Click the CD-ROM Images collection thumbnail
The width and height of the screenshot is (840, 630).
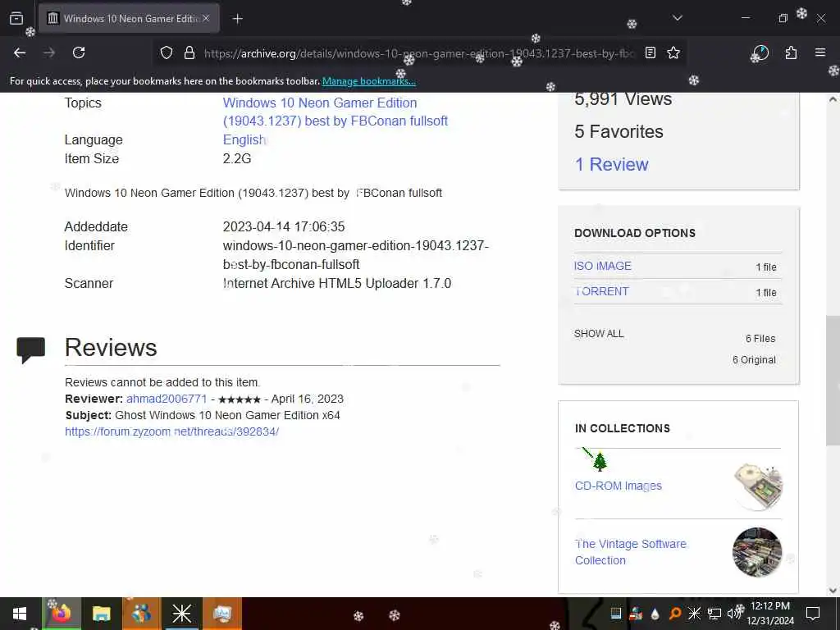(757, 486)
